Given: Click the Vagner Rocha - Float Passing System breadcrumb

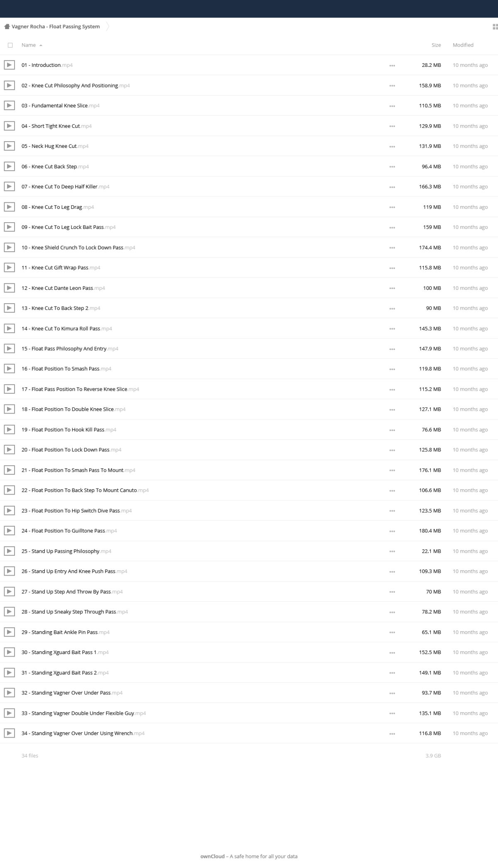Looking at the screenshot, I should [x=56, y=27].
